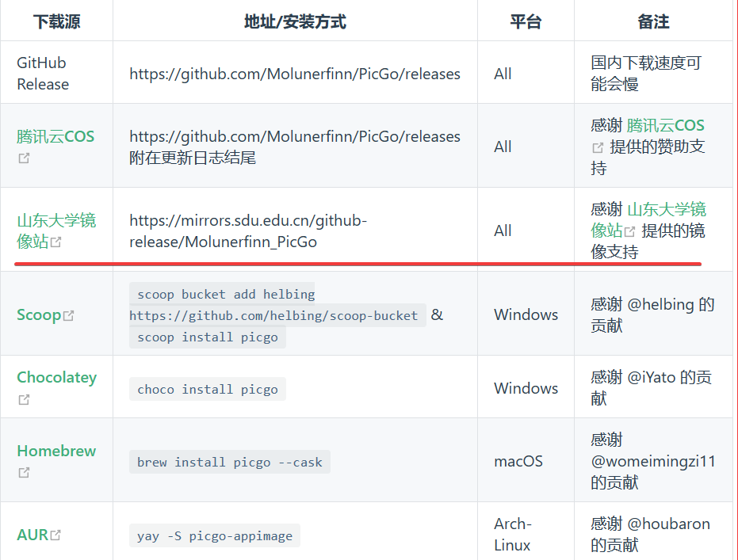Click the 感谢 @helbing 的贡献 note
This screenshot has height=560, width=738.
coord(652,314)
